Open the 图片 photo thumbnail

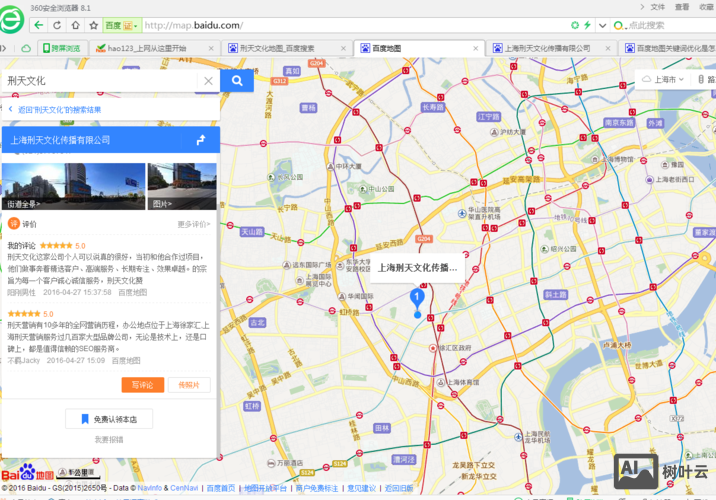pos(182,185)
